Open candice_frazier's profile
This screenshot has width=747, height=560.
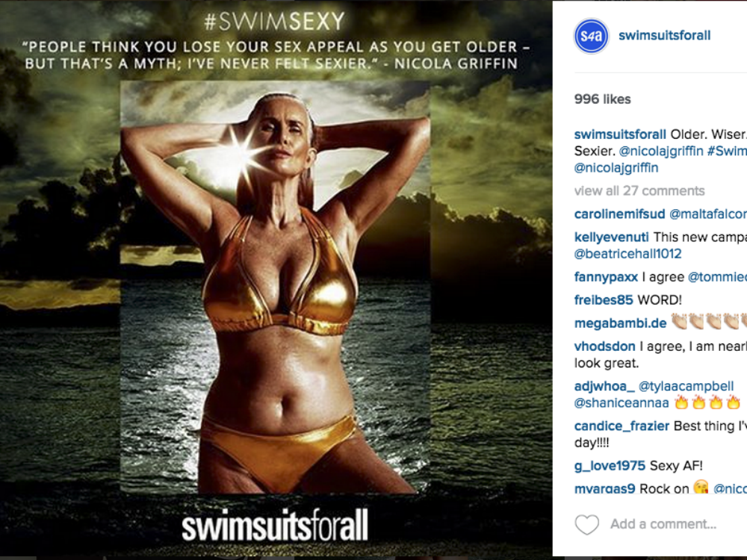tap(622, 426)
